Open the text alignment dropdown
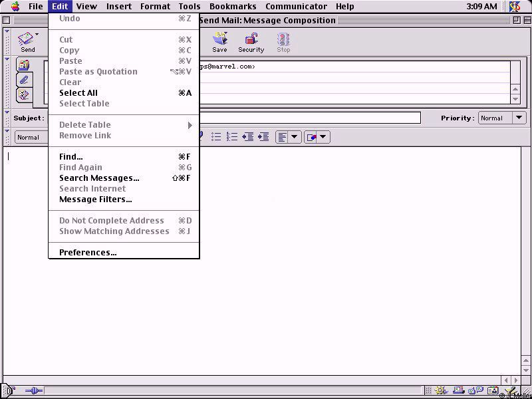 click(x=288, y=137)
